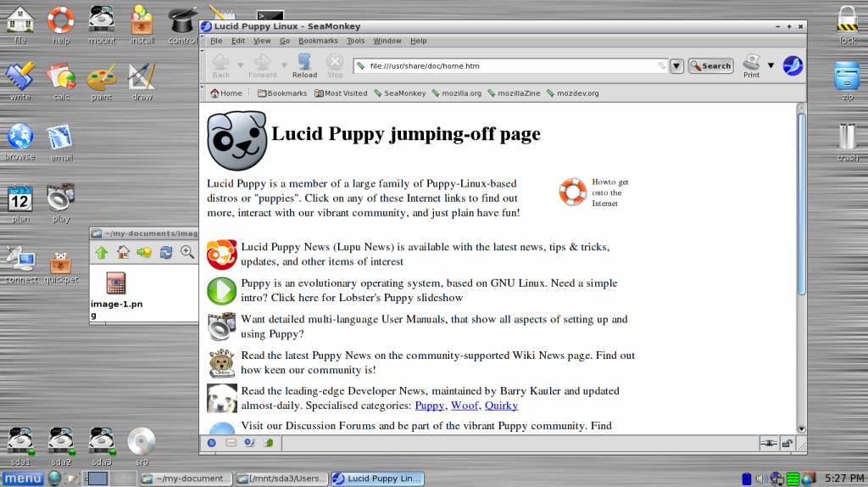
Task: Launch the 'browse' desktop icon
Action: (x=20, y=142)
